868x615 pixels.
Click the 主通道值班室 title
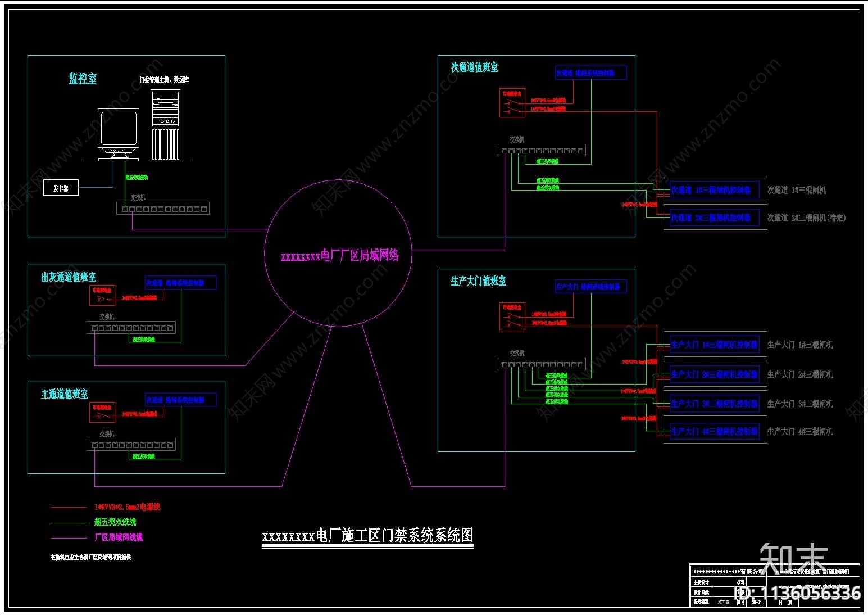[65, 394]
